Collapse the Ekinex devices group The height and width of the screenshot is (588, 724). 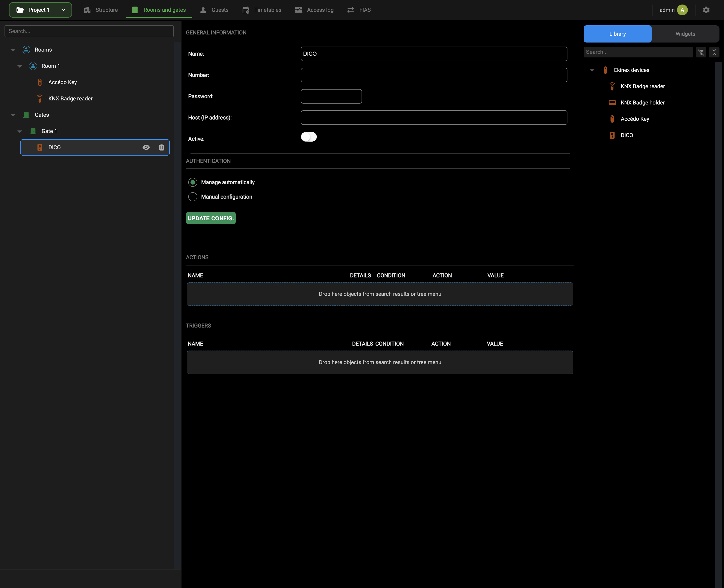[592, 70]
